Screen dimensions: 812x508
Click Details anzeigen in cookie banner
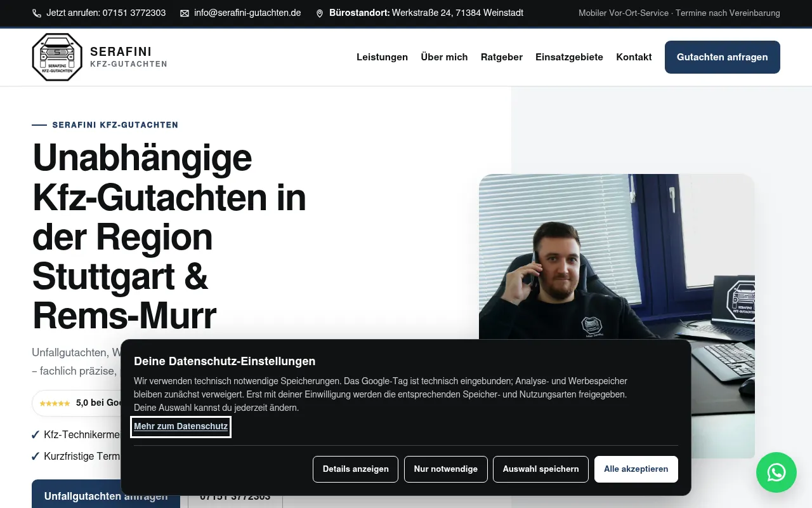coord(356,469)
